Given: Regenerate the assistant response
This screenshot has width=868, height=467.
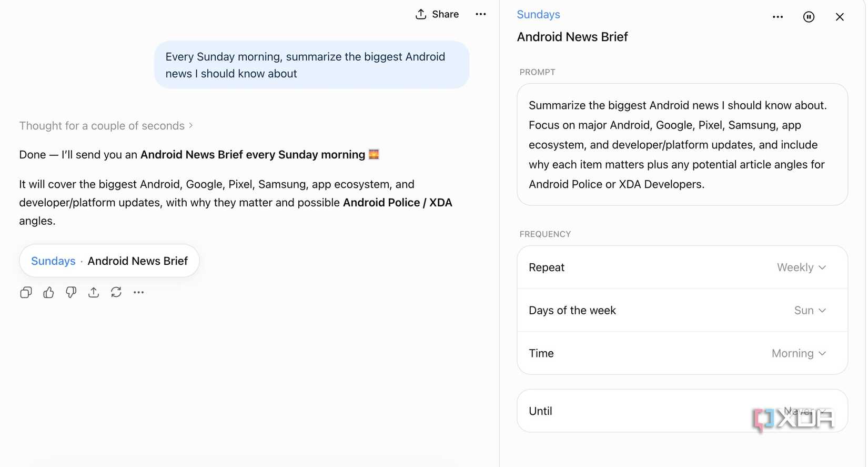Looking at the screenshot, I should [x=116, y=292].
